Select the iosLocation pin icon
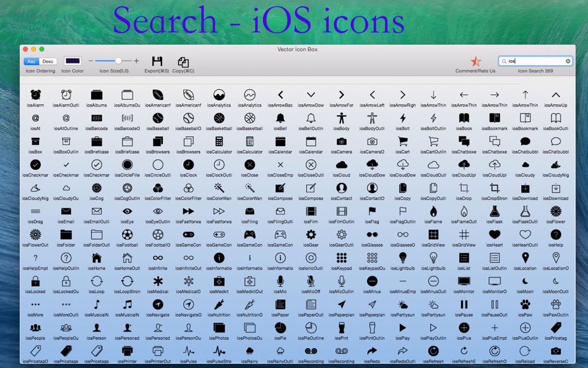Viewport: 588px width, 368px height. [x=525, y=258]
